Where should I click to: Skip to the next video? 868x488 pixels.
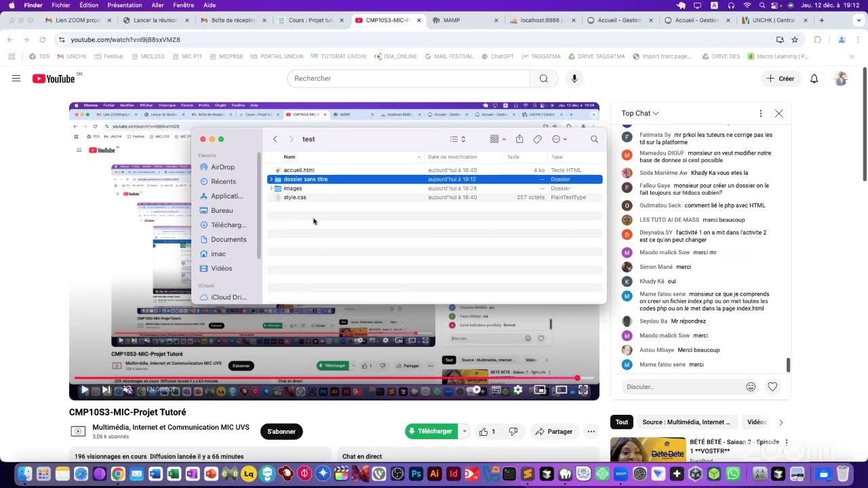coord(106,390)
